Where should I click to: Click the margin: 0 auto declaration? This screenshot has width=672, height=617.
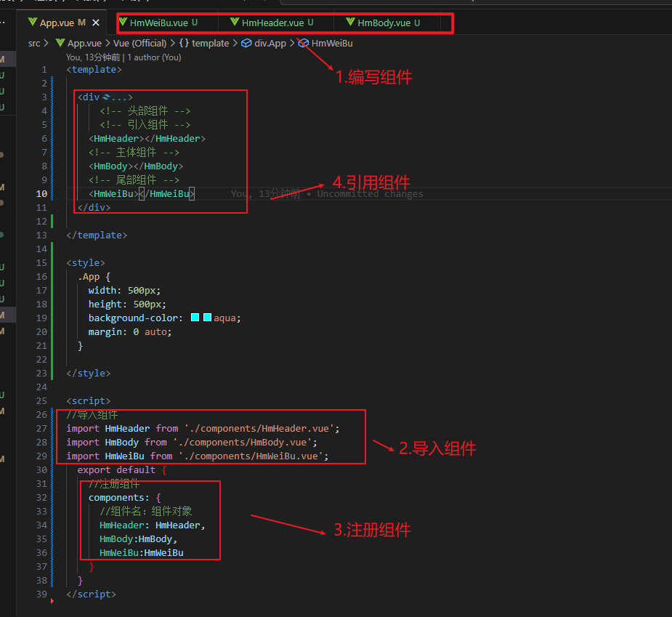pyautogui.click(x=130, y=332)
